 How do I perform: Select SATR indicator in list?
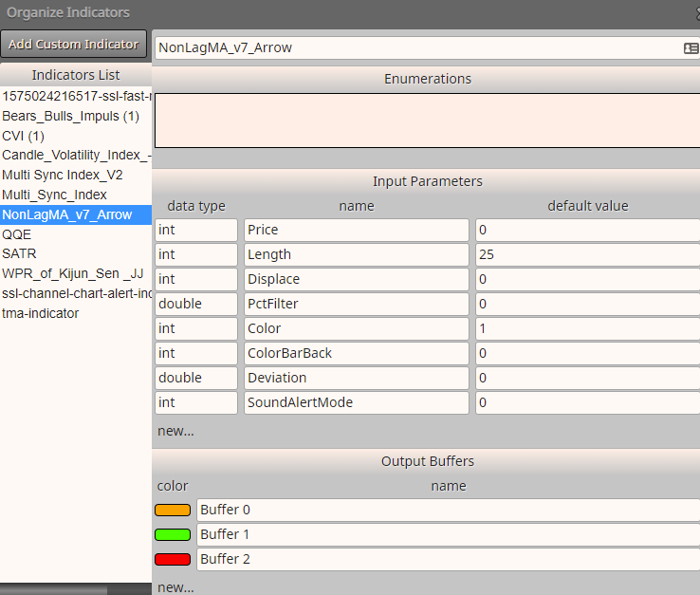click(76, 253)
